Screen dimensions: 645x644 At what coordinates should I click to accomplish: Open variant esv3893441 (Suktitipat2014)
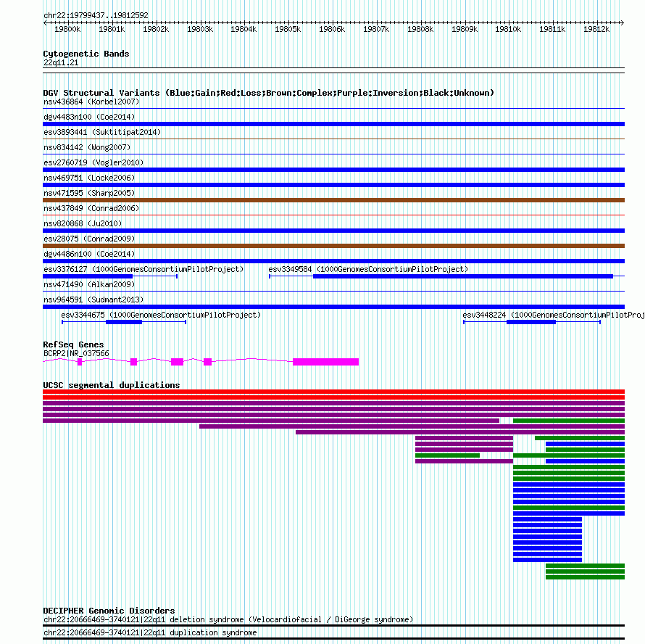coord(102,132)
